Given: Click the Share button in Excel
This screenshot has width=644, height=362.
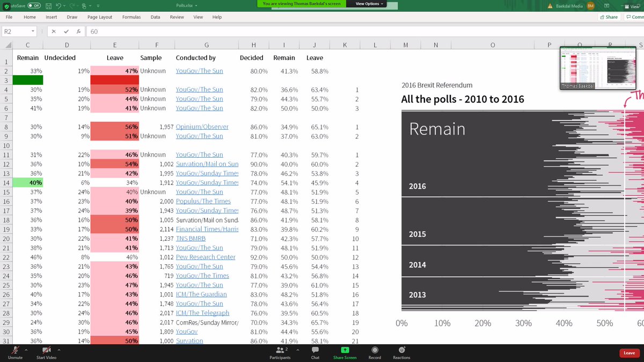Looking at the screenshot, I should pyautogui.click(x=609, y=17).
